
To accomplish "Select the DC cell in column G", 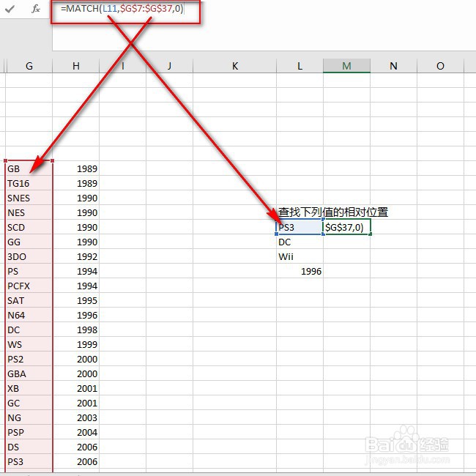I will coord(29,330).
